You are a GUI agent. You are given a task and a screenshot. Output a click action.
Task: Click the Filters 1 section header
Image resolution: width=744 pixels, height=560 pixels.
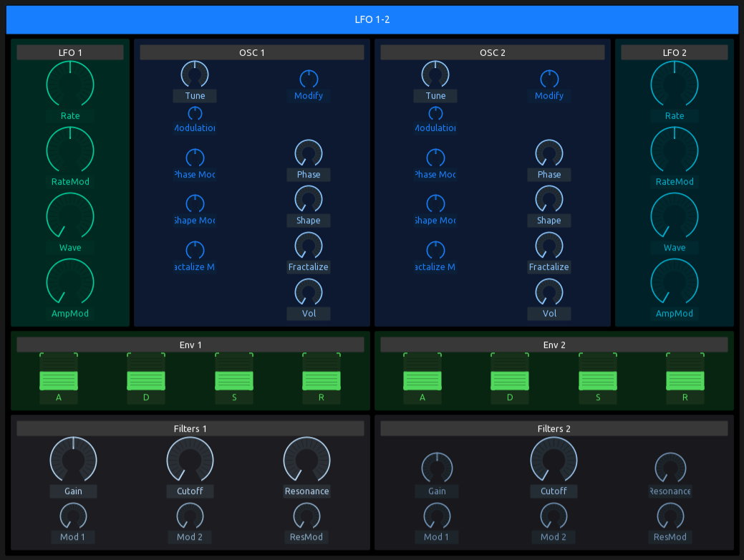click(x=190, y=428)
